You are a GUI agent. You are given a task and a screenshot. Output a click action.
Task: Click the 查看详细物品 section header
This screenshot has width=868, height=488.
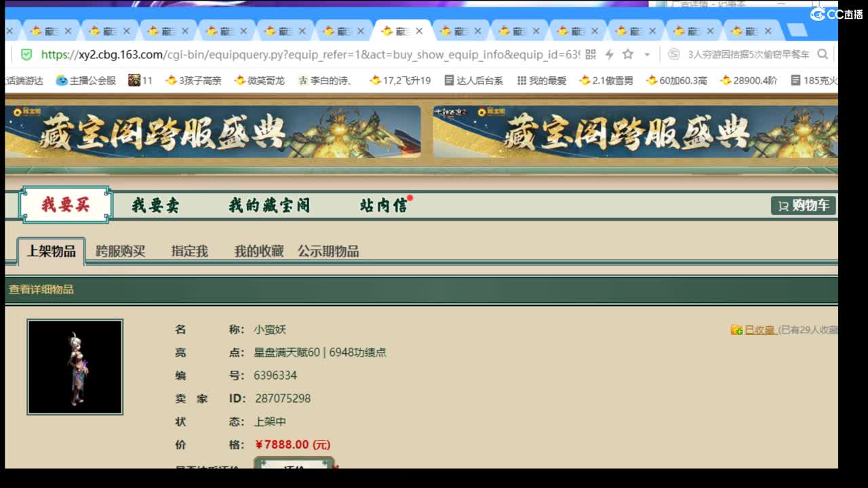coord(41,289)
